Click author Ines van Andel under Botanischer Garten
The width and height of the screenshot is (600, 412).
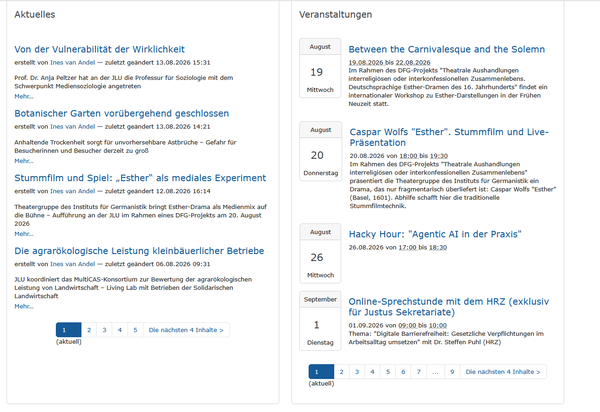(72, 127)
